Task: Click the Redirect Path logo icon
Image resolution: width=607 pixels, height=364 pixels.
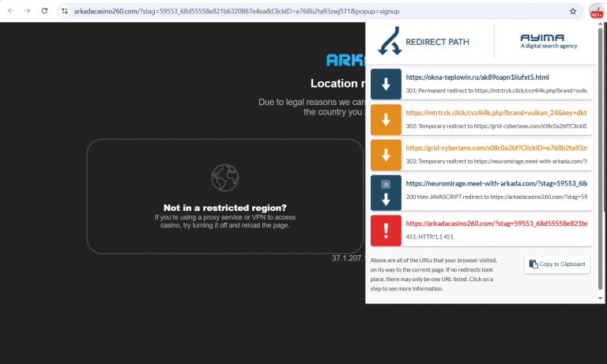Action: [x=390, y=41]
